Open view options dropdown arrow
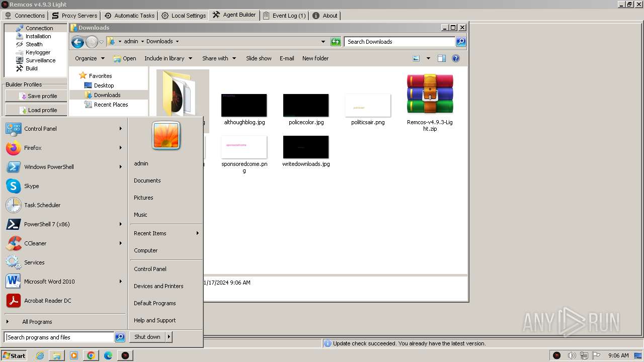 [x=428, y=58]
